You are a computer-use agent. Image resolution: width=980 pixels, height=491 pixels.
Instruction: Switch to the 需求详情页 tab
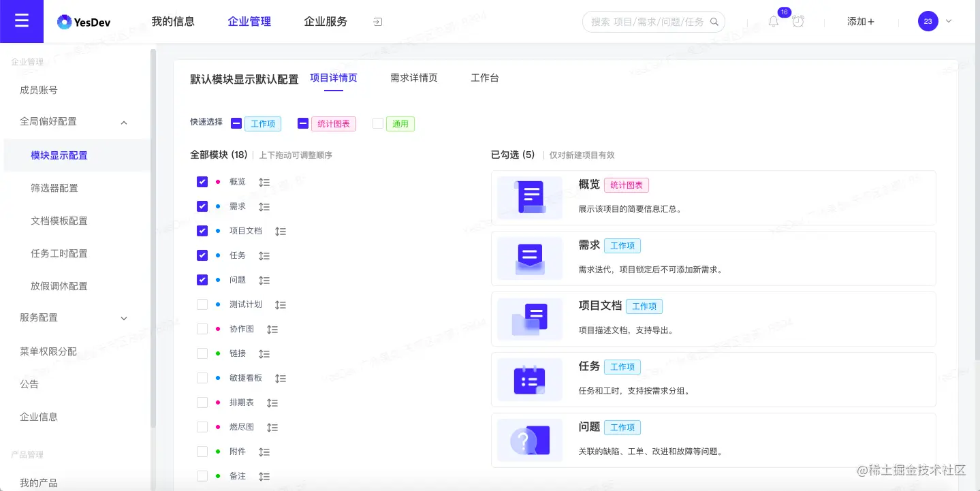click(413, 78)
